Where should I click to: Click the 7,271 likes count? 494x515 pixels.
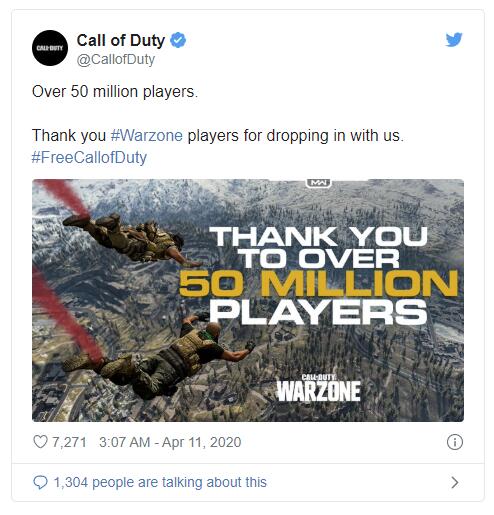click(69, 442)
